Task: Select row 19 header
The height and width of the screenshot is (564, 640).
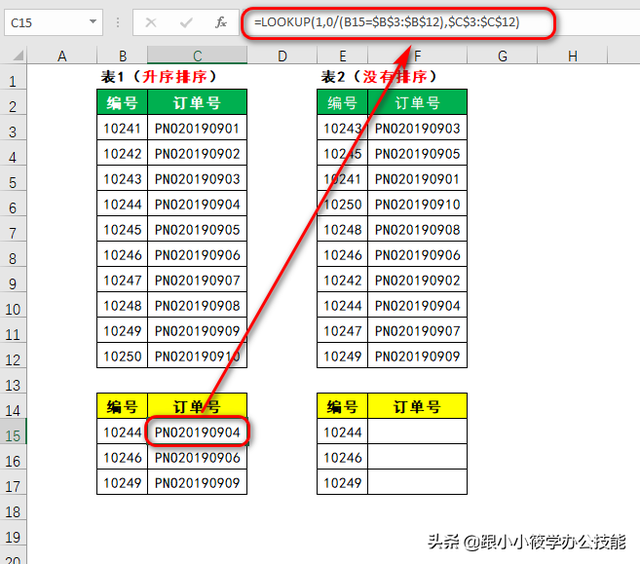Action: (13, 532)
